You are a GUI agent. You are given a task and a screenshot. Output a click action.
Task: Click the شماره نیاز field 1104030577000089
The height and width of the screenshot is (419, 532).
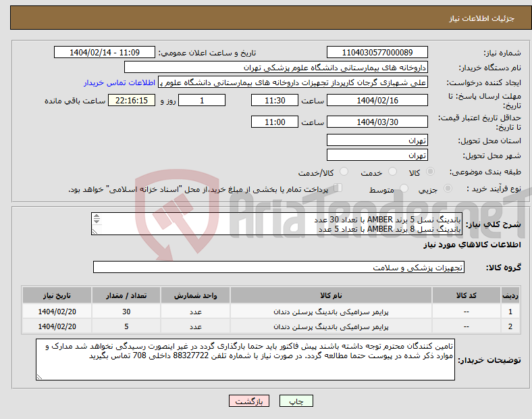click(x=377, y=52)
